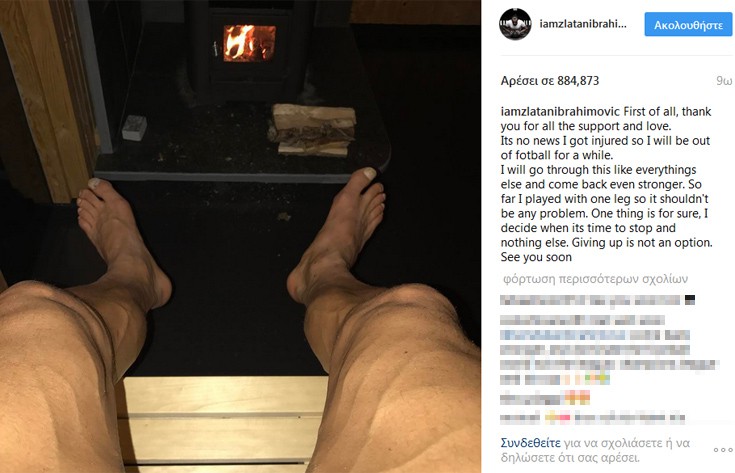
Task: Open the iamzlatanibrahi... username in header
Action: [583, 24]
